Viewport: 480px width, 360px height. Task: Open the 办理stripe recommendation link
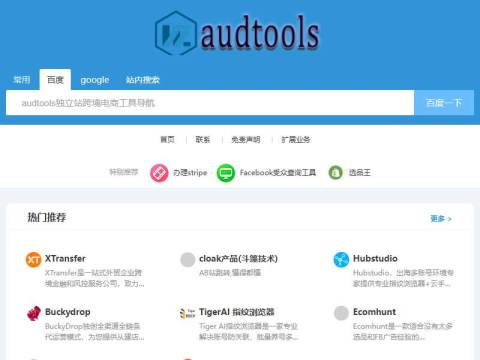click(x=190, y=173)
